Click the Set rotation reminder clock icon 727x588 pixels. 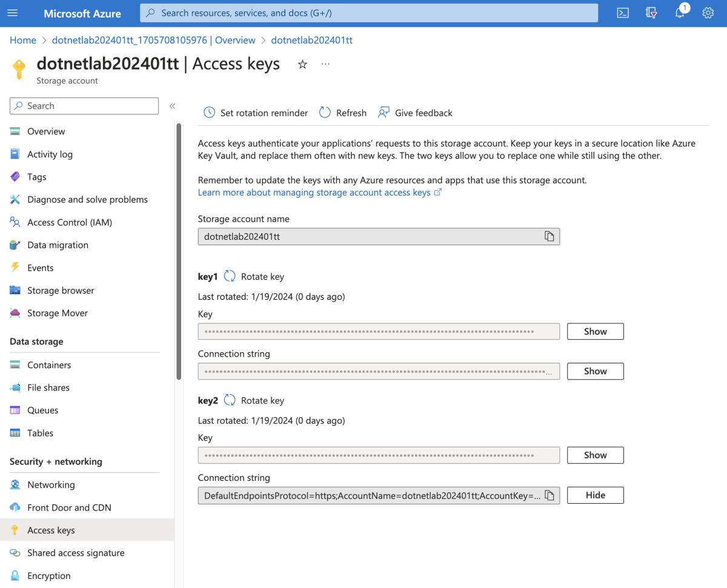209,113
